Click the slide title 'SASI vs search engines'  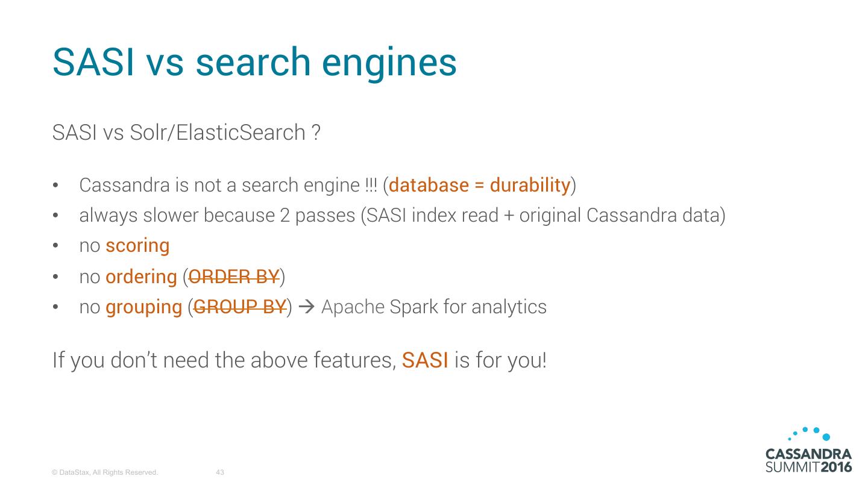point(254,61)
